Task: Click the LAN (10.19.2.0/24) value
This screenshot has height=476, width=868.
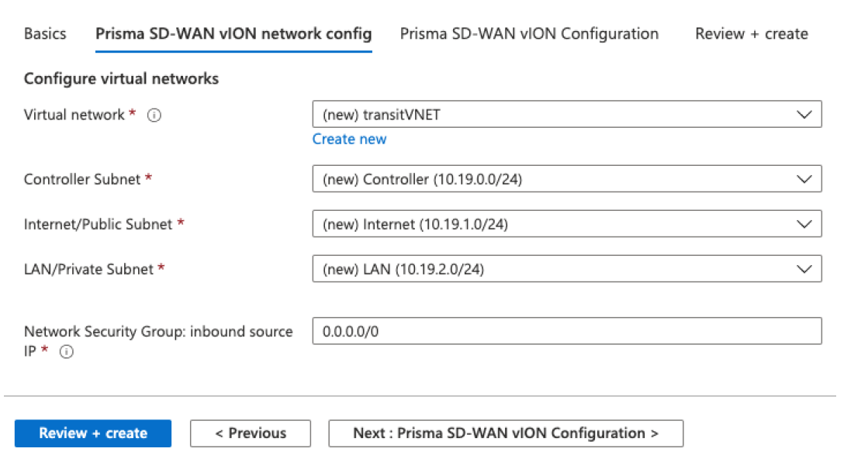Action: 404,270
